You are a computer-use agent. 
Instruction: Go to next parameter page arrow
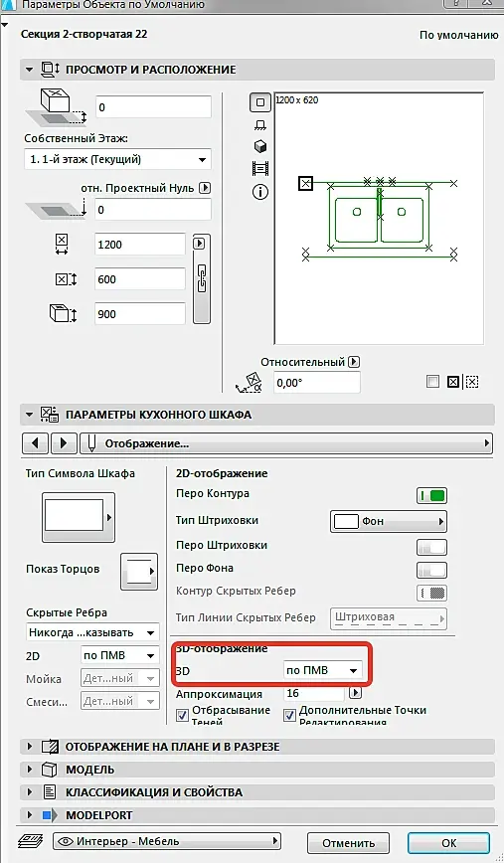click(64, 443)
